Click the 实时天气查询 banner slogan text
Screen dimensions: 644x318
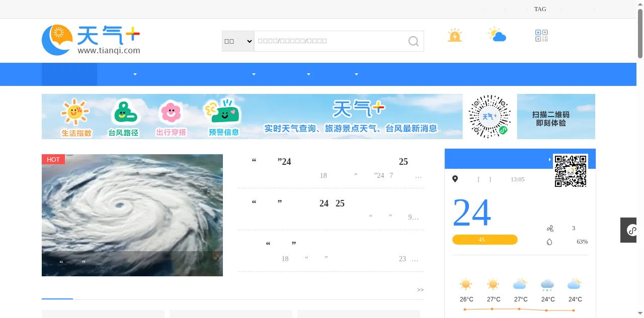[351, 129]
